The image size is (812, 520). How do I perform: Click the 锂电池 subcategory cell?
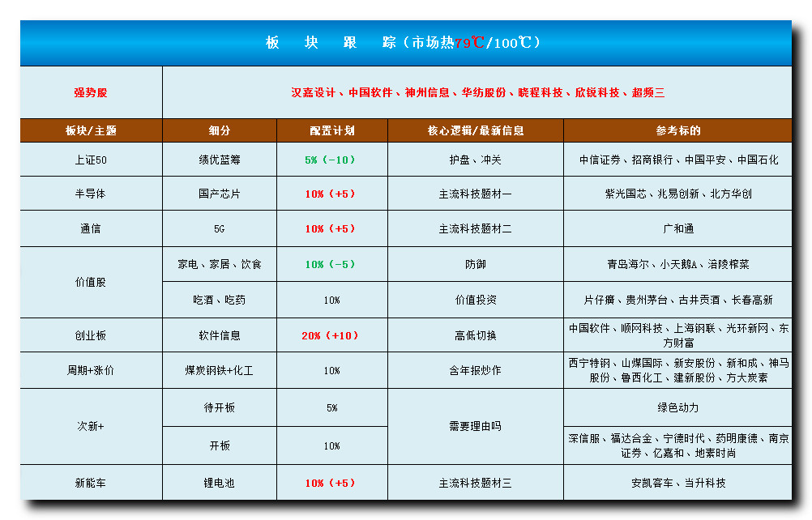pyautogui.click(x=219, y=483)
